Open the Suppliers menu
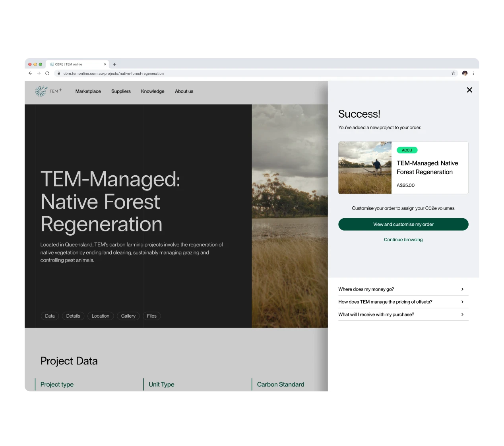The height and width of the screenshot is (446, 504). 121,91
